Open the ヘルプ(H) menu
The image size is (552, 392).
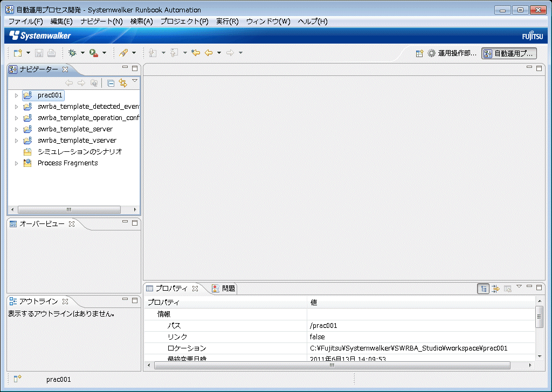[x=313, y=22]
